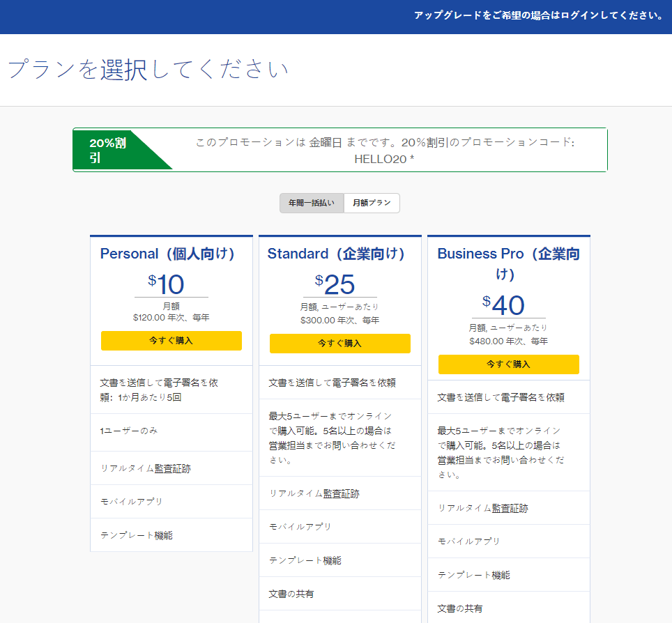Click the Business Pro（企業向け）plan title
The width and height of the screenshot is (672, 623).
(509, 263)
